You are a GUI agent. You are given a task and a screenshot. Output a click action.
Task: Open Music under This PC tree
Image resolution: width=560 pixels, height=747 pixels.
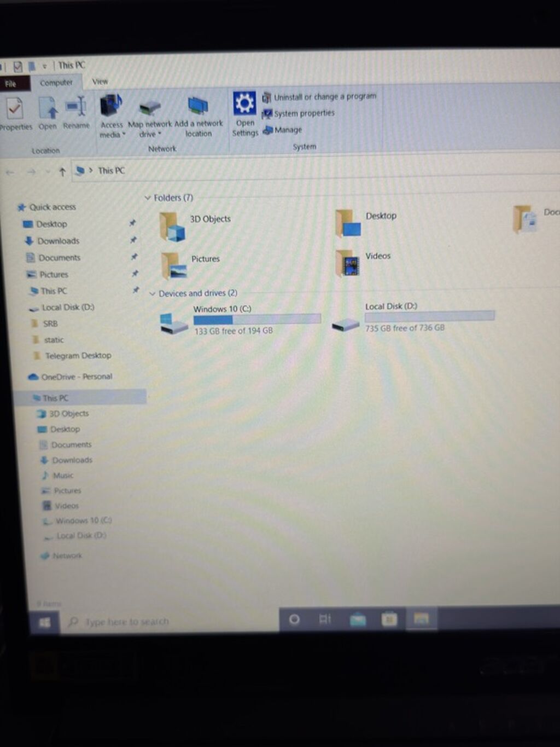(62, 476)
